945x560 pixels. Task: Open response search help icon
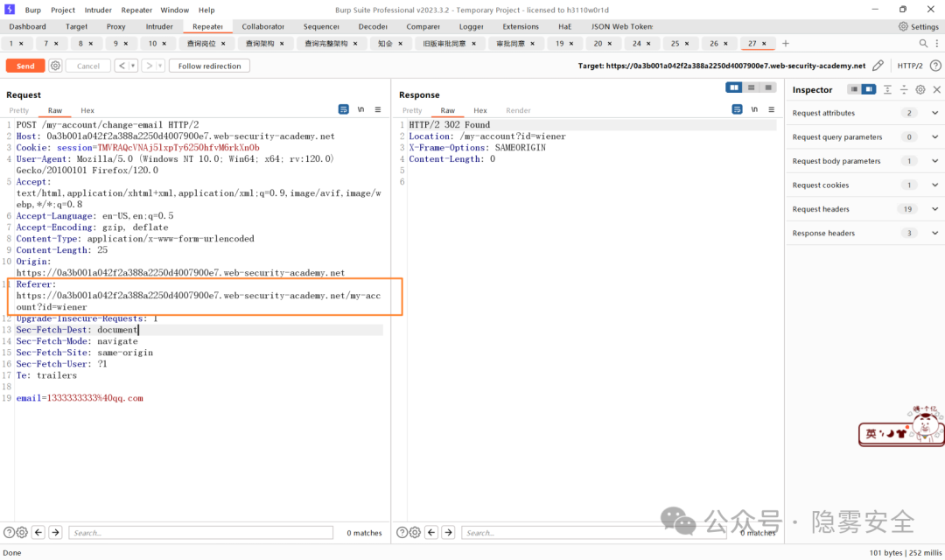coord(402,532)
